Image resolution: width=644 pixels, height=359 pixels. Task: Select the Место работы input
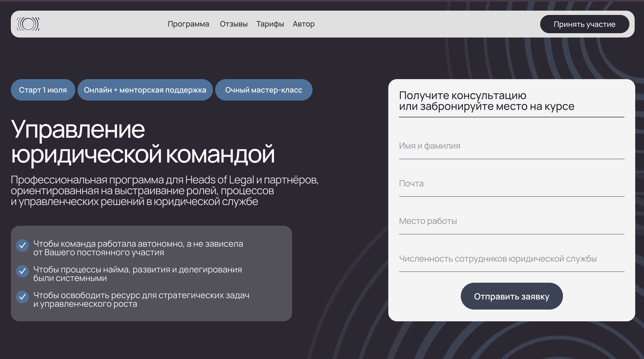pos(512,221)
